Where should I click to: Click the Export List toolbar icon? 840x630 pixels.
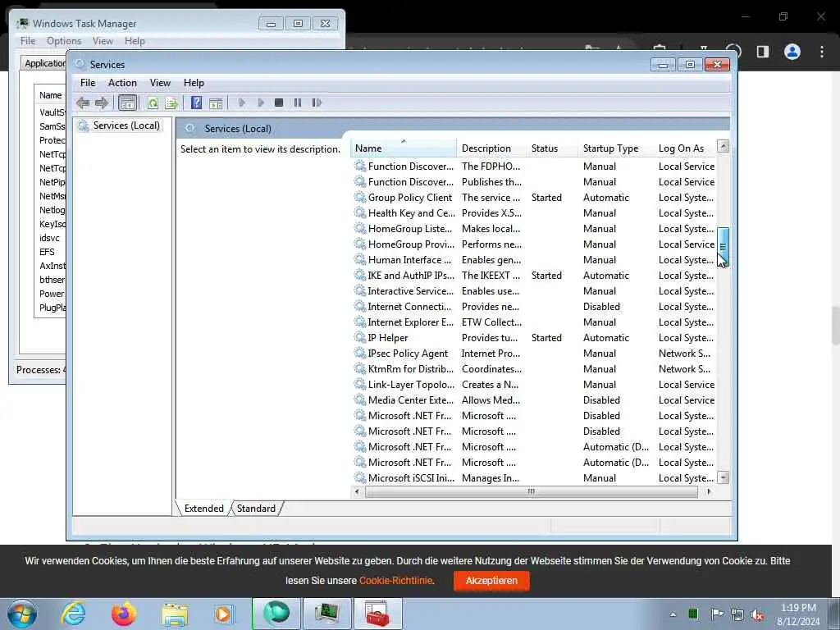tap(171, 103)
